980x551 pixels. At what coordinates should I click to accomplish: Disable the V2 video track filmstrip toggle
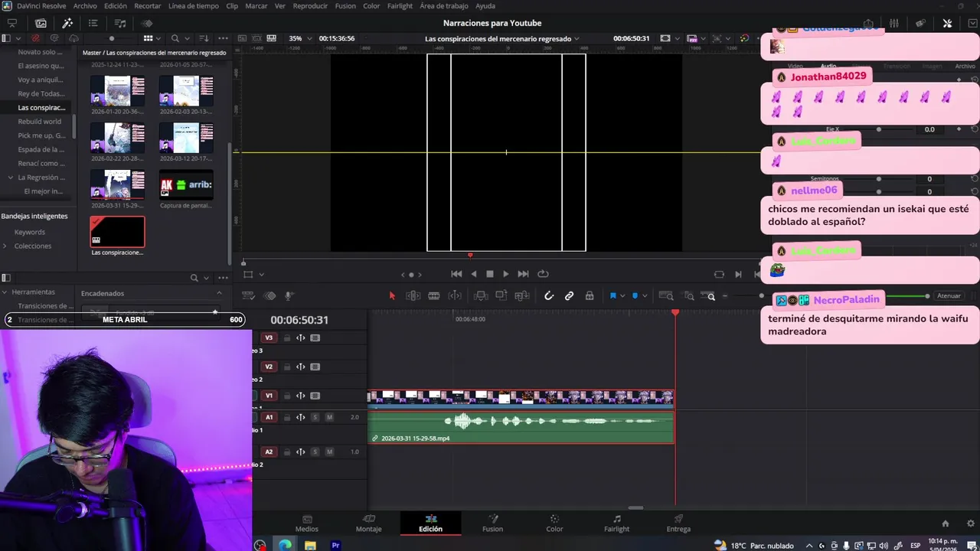315,367
